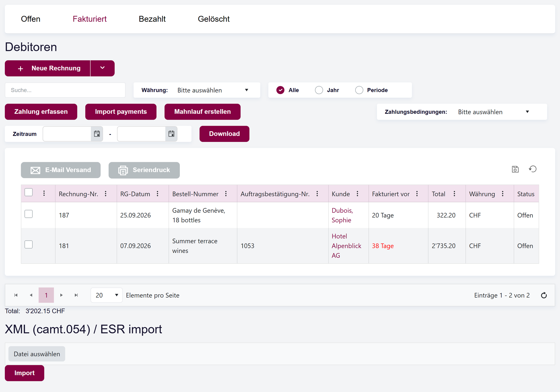Select the Periode radio option
This screenshot has width=560, height=392.
pyautogui.click(x=359, y=90)
